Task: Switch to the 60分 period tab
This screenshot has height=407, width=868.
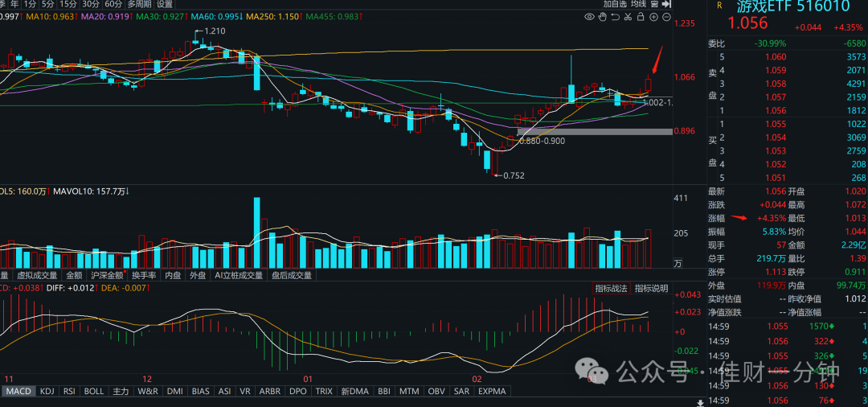Action: click(x=113, y=4)
